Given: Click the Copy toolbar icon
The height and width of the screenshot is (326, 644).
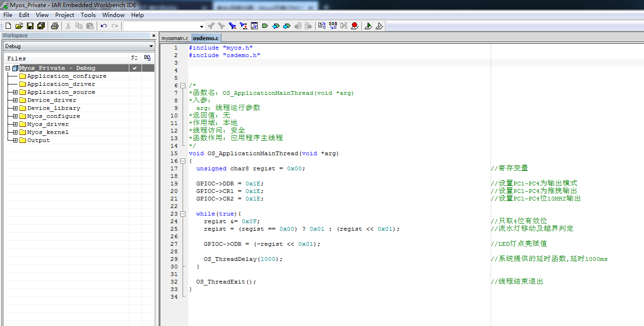Looking at the screenshot, I should pos(79,26).
